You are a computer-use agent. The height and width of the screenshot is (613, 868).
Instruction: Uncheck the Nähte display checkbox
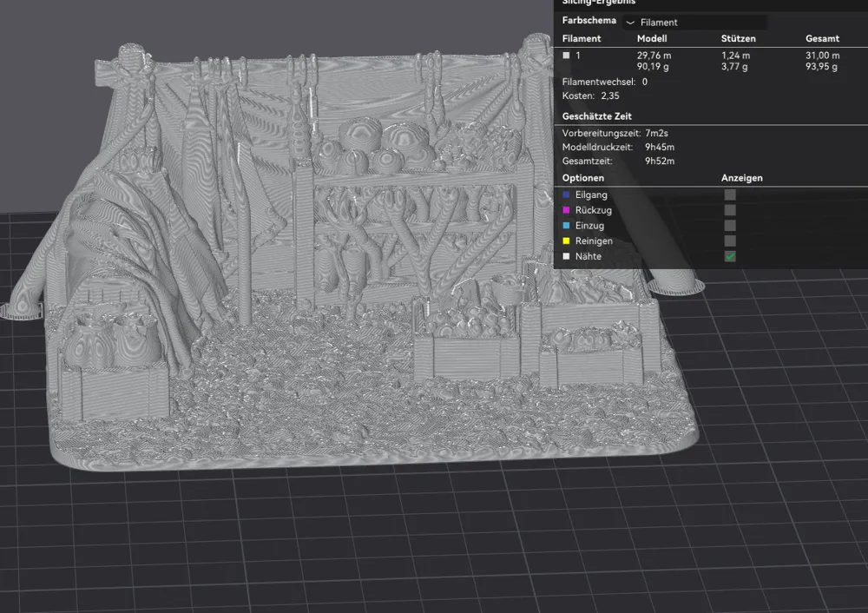click(730, 256)
